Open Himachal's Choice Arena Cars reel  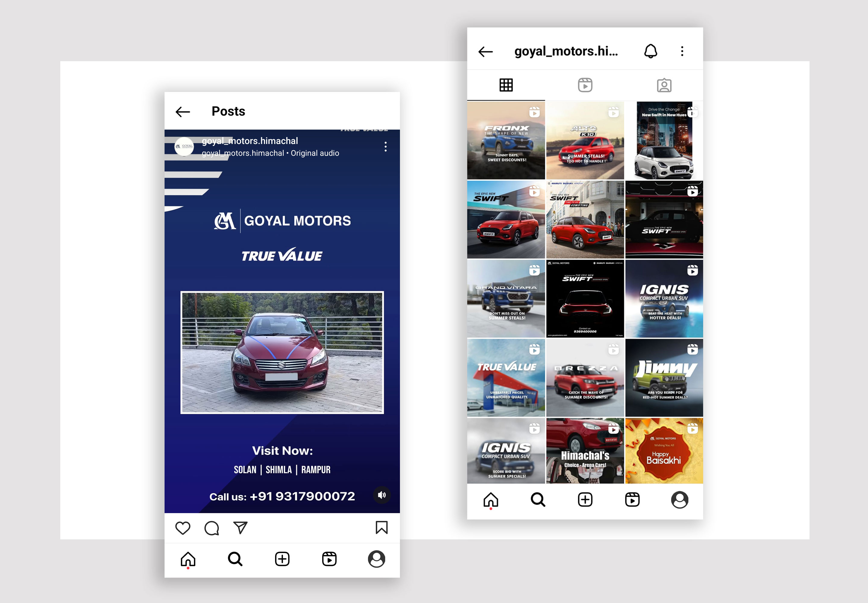coord(585,451)
